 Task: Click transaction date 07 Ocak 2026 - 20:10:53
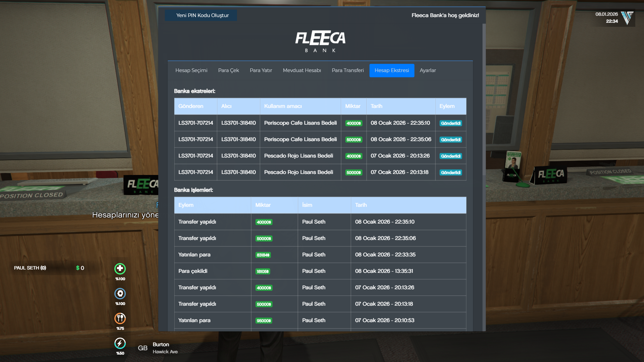pyautogui.click(x=385, y=320)
